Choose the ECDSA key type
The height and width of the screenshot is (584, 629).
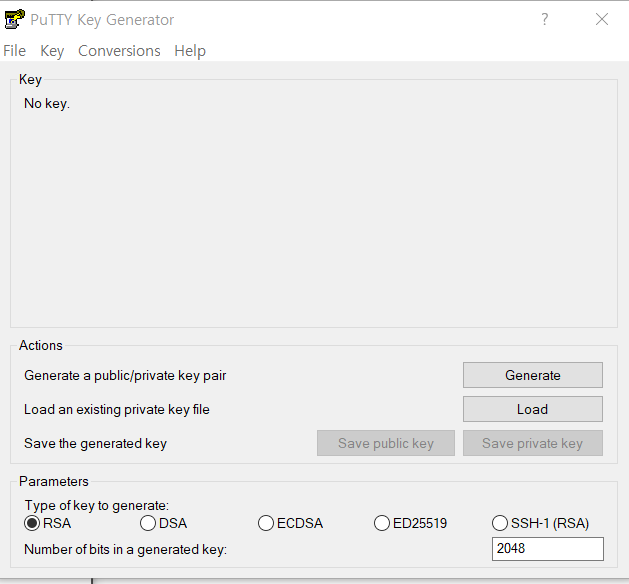[x=290, y=523]
